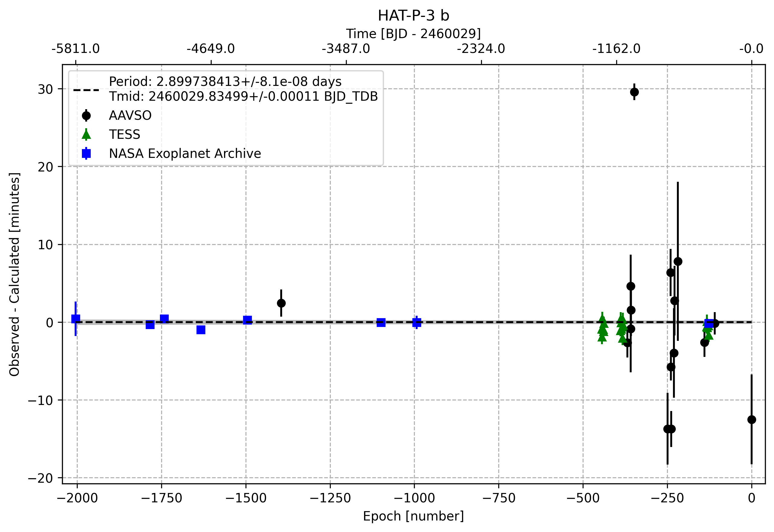Select the x-axis tick label −1750
Viewport: 774px width, 532px height.
tap(161, 498)
